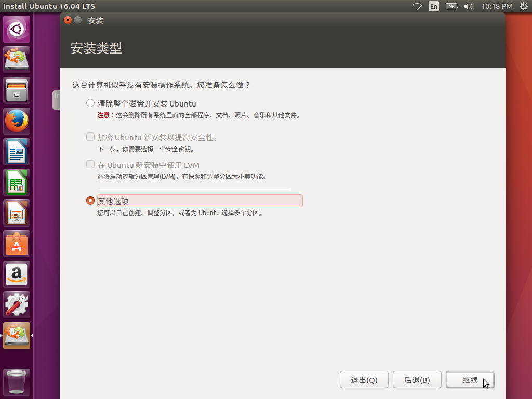
Task: Open the 10:18 PM clock menu
Action: [x=497, y=6]
